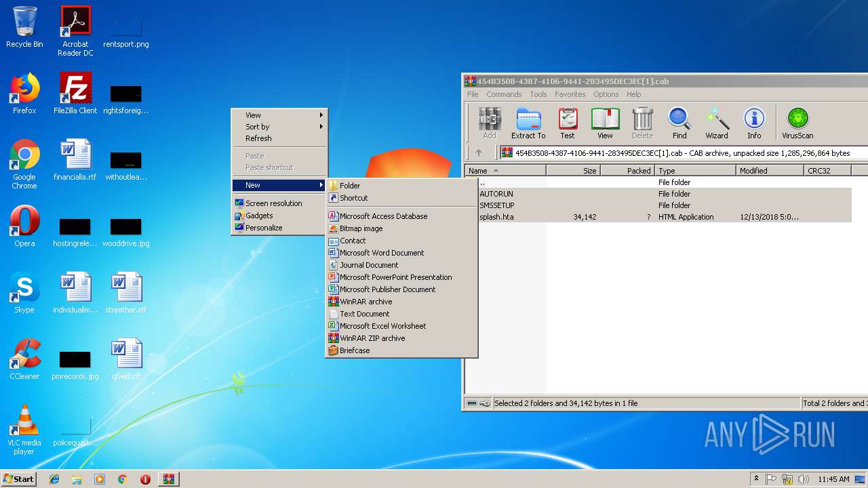Create a new Microsoft PowerPoint Presentation
This screenshot has height=488, width=868.
coord(401,277)
